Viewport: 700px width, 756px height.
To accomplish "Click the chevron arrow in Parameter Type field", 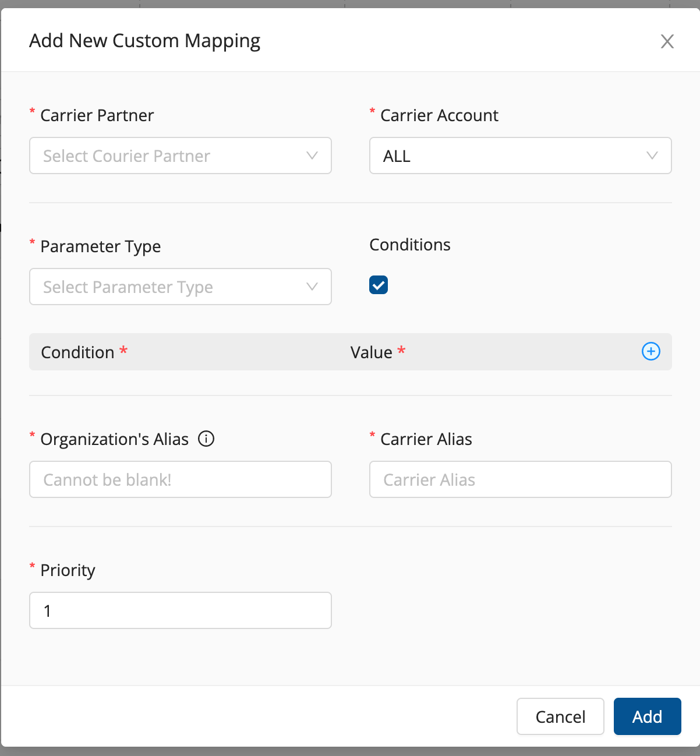I will pyautogui.click(x=312, y=287).
